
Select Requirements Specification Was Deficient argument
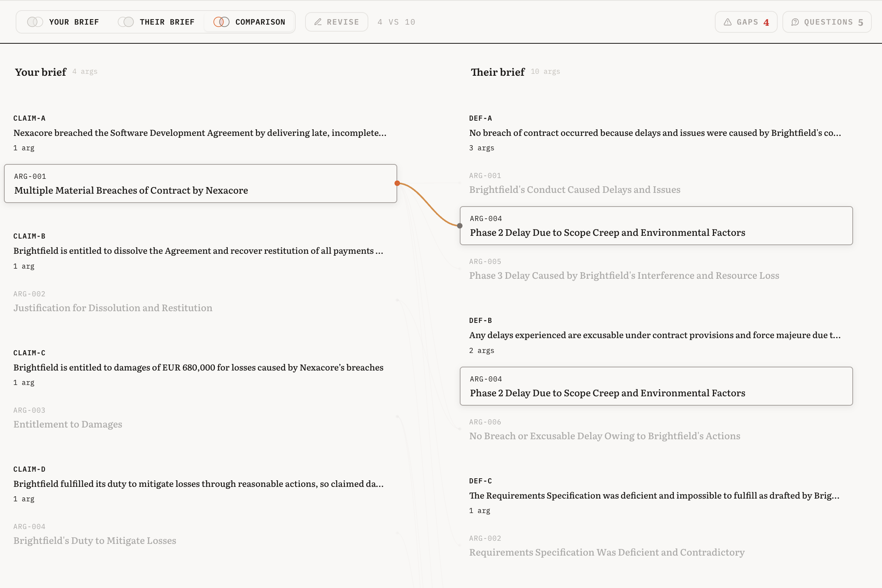[x=607, y=552]
